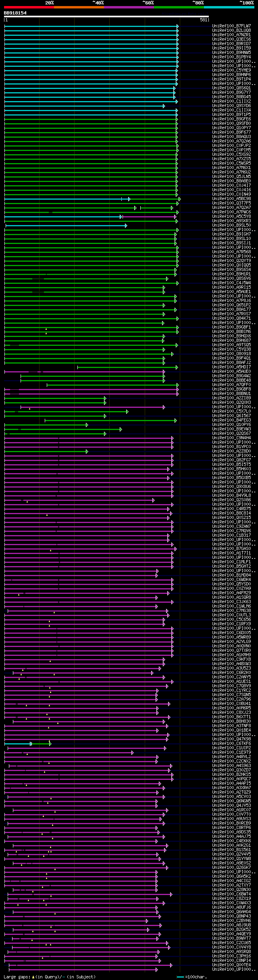
Task: Select hit label UniRef100_C6TKF6
Action: [x=231, y=743]
